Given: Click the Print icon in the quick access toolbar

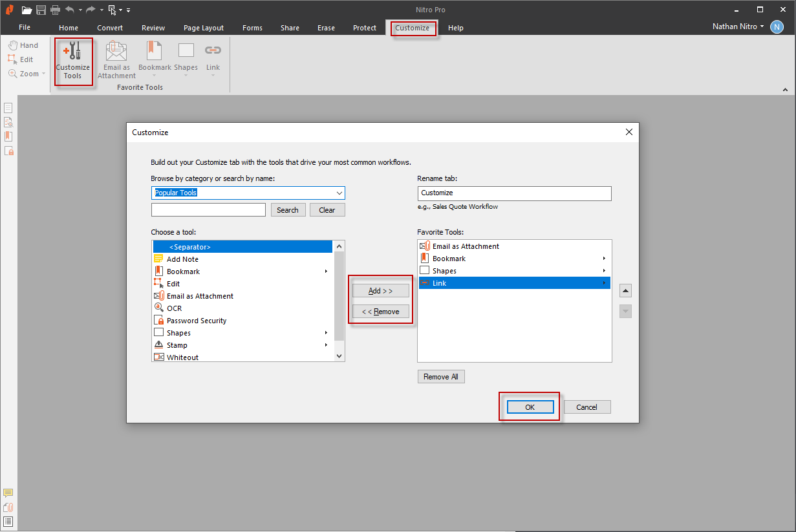Looking at the screenshot, I should coord(56,10).
